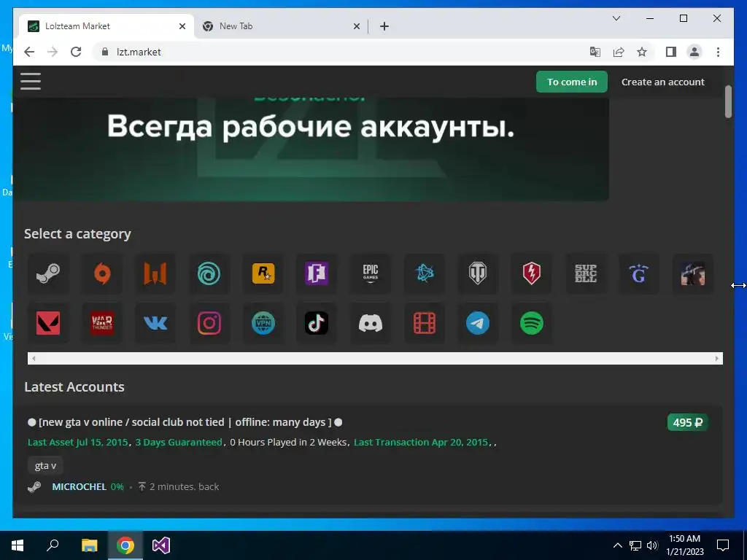747x560 pixels.
Task: Open the VPN category icon
Action: [263, 323]
